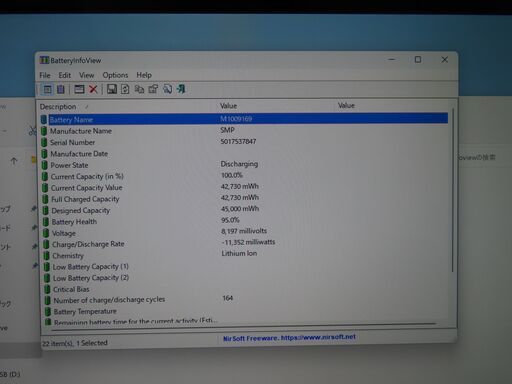512x384 pixels.
Task: Open the View menu
Action: point(87,75)
